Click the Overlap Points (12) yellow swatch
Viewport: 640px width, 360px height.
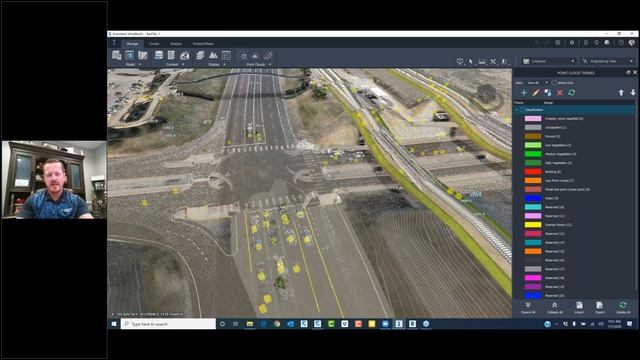point(533,225)
